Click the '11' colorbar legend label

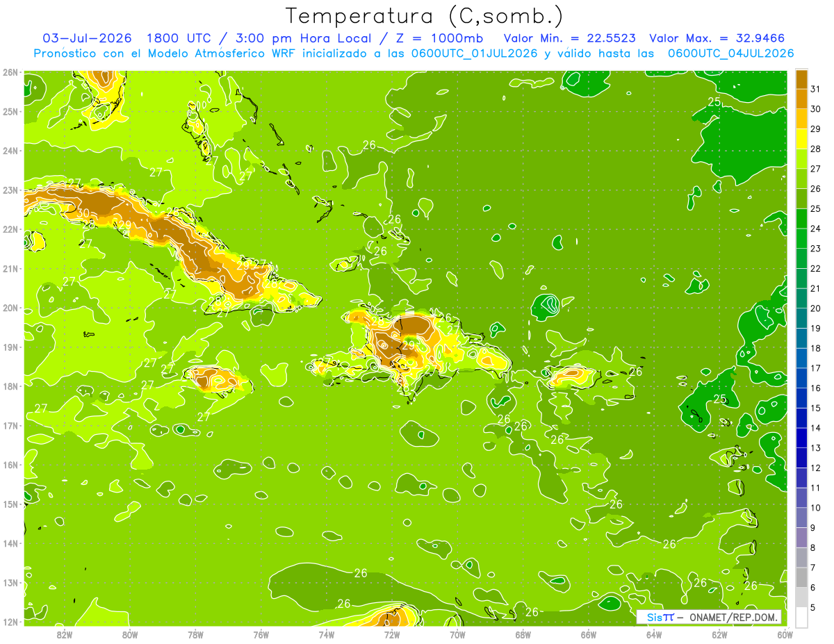(x=815, y=488)
